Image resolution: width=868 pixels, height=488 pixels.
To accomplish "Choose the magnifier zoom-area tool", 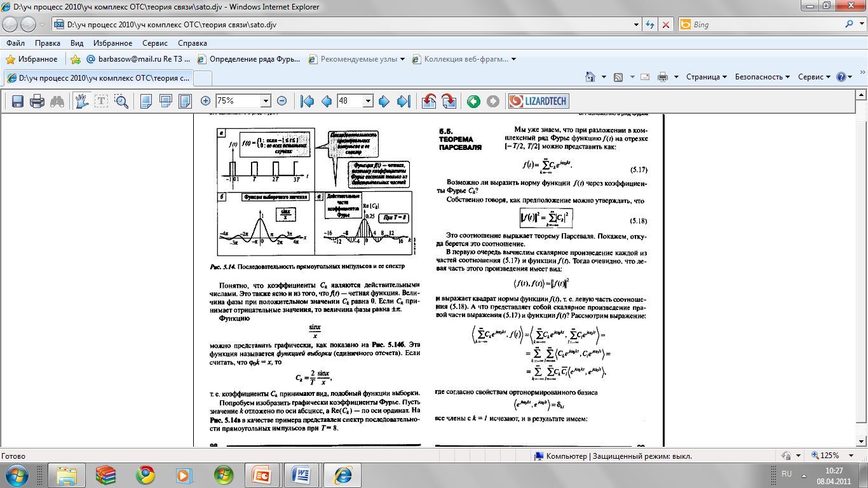I will 121,101.
